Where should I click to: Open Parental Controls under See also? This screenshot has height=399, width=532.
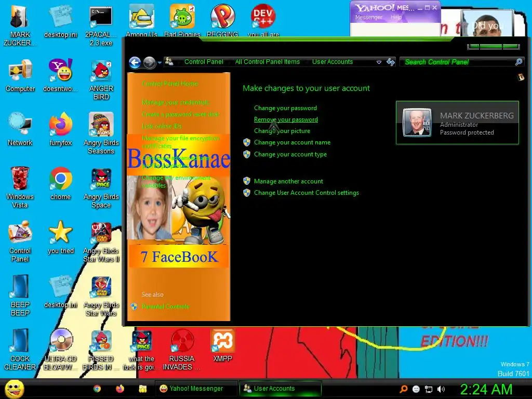point(165,307)
